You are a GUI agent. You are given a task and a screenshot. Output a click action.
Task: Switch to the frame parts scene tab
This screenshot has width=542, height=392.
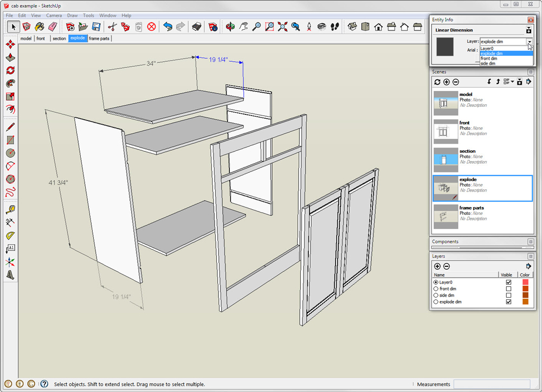click(99, 38)
